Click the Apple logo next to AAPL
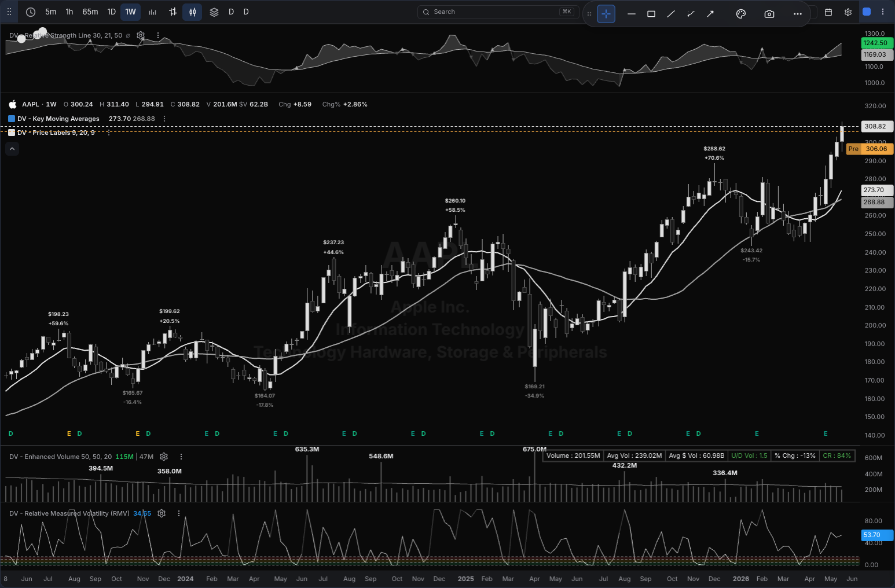This screenshot has width=895, height=588. (13, 104)
